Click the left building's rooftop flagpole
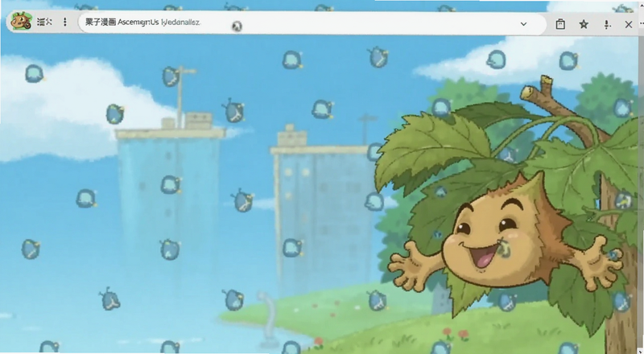This screenshot has width=644, height=354. [x=180, y=93]
